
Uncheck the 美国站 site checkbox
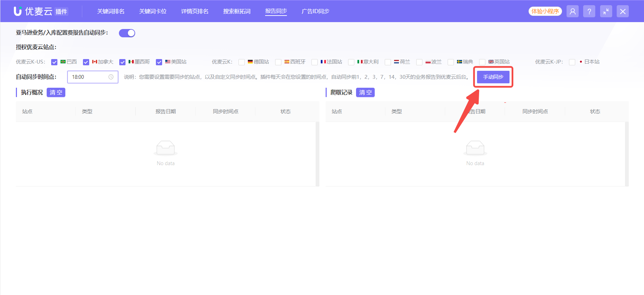click(159, 62)
